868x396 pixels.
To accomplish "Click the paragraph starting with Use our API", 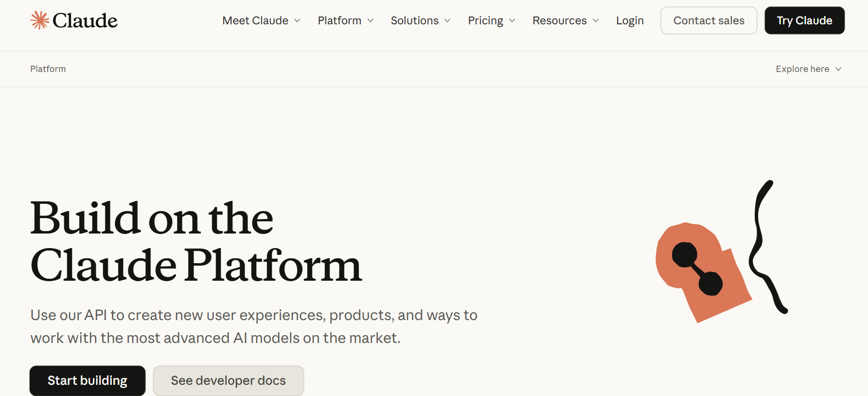I will click(254, 326).
